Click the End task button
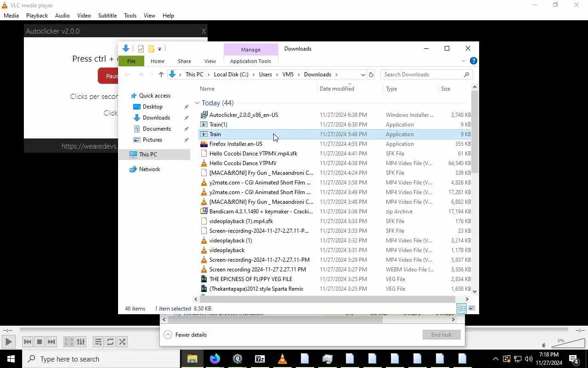This screenshot has width=588, height=368. point(441,335)
